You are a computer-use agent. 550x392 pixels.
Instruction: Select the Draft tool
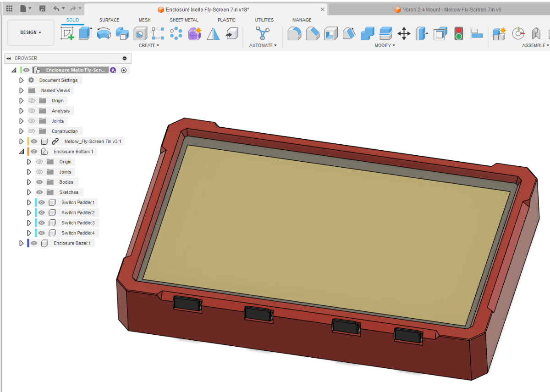point(349,33)
